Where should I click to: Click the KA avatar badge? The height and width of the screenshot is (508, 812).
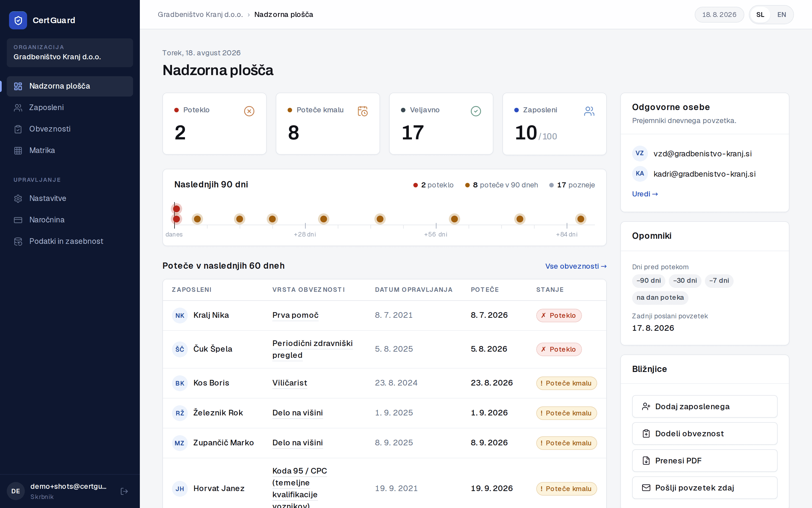[x=640, y=174]
